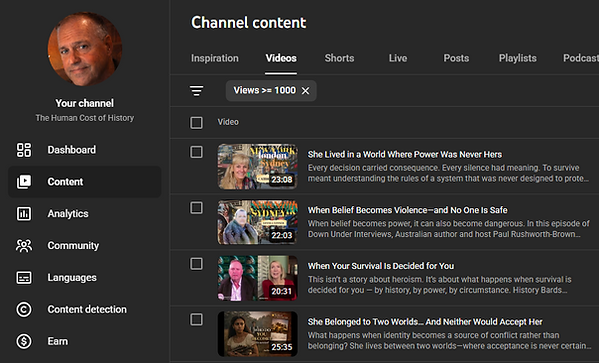The width and height of the screenshot is (599, 363).
Task: Open 'When Belief Becomes Violence' video title
Action: click(408, 210)
